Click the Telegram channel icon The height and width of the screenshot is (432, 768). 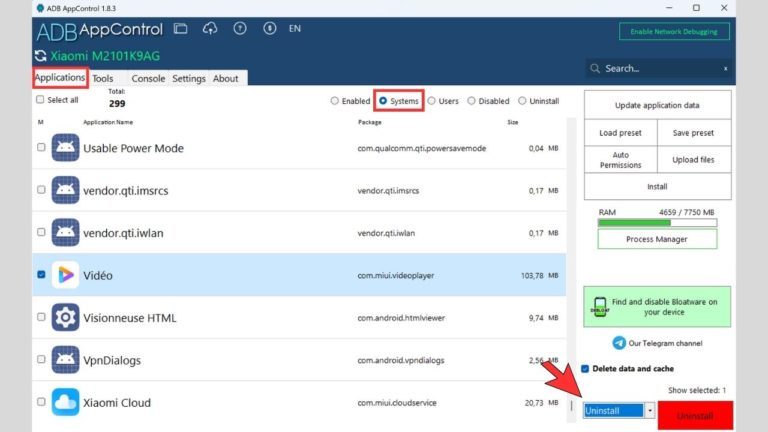click(x=619, y=343)
